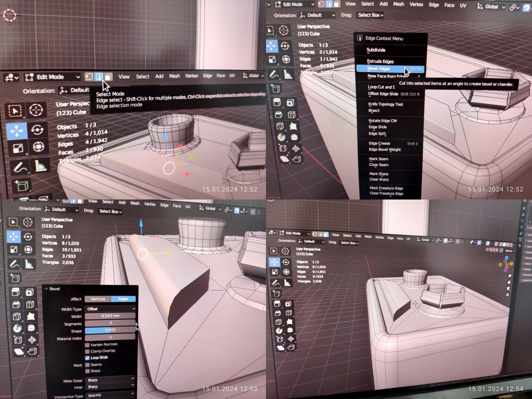Open the Select menu in bottom-right photo
The height and width of the screenshot is (399, 532).
coord(347,235)
